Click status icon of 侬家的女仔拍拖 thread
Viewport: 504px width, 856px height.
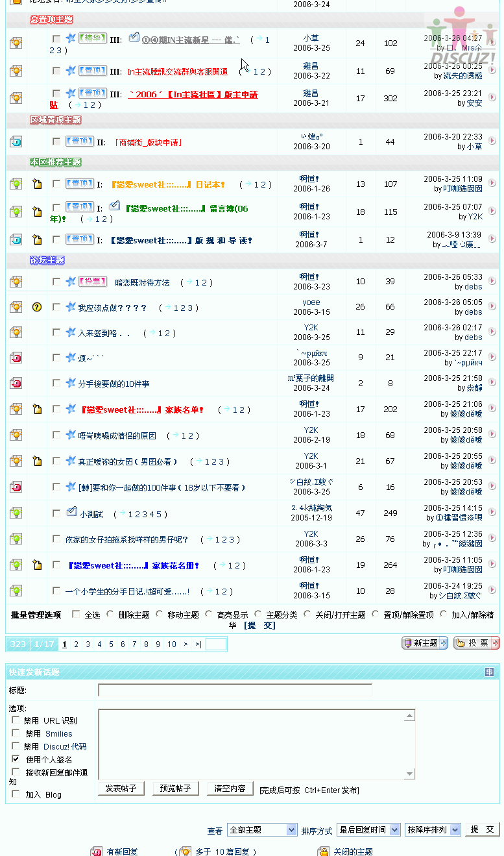[x=16, y=539]
